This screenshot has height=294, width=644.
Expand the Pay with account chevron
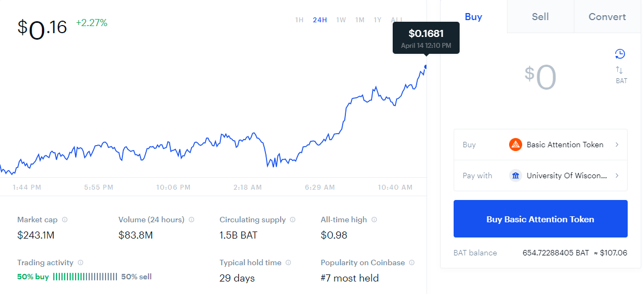pyautogui.click(x=617, y=176)
